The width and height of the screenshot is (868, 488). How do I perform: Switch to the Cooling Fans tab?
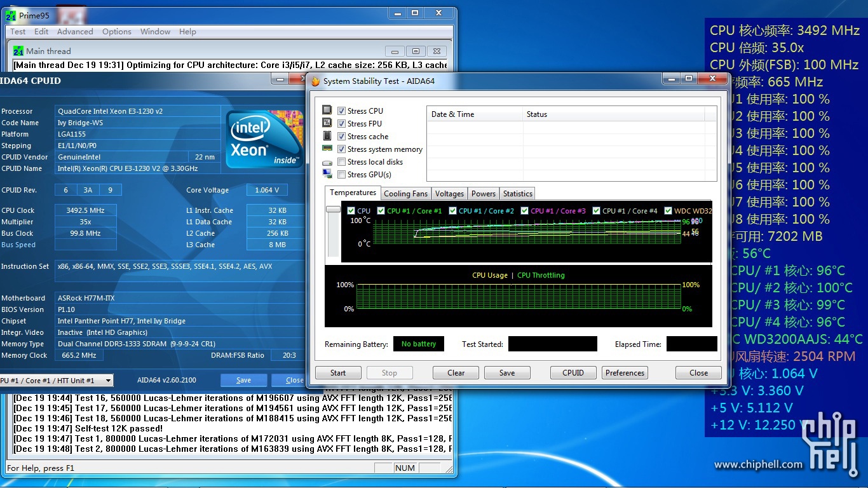click(x=405, y=194)
